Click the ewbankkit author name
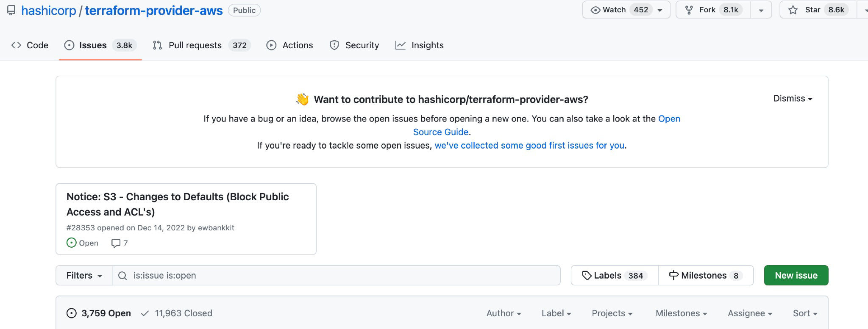 point(216,228)
